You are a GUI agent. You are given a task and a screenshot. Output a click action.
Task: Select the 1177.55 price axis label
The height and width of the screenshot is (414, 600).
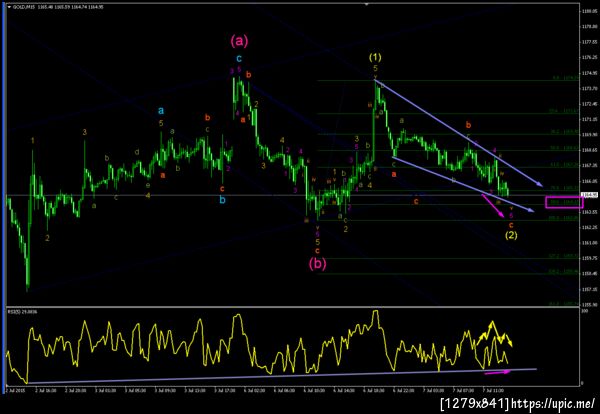coord(590,42)
